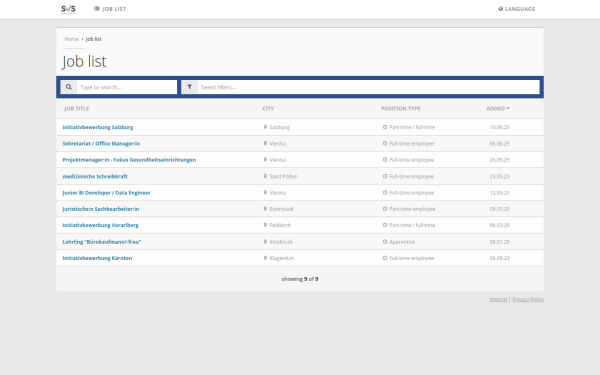The width and height of the screenshot is (600, 375).
Task: Click location pin beside Saint Pölten
Action: [x=265, y=176]
